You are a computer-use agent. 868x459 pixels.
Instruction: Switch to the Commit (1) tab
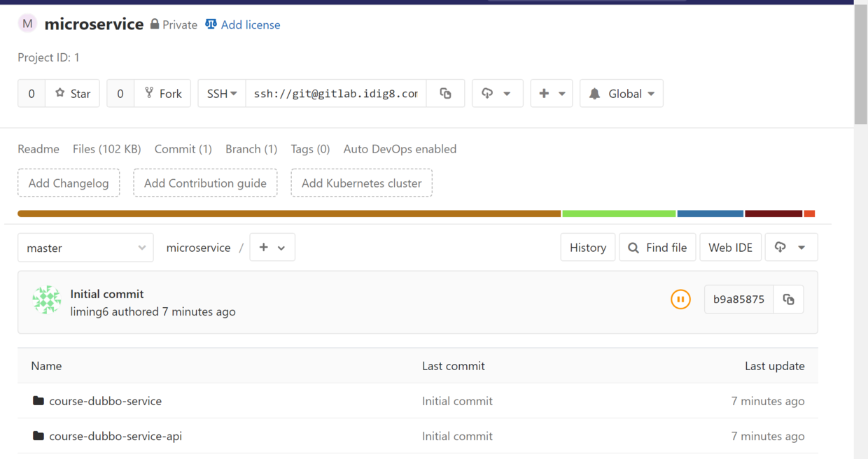coord(183,148)
